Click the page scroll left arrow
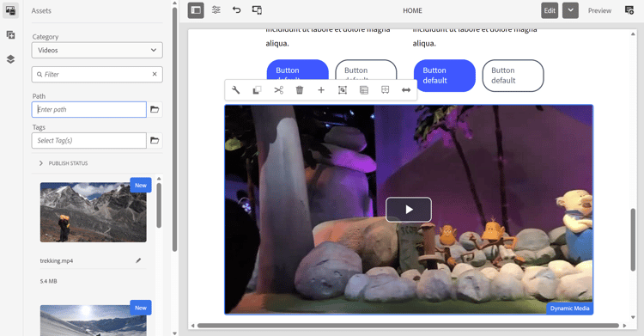 pyautogui.click(x=192, y=326)
